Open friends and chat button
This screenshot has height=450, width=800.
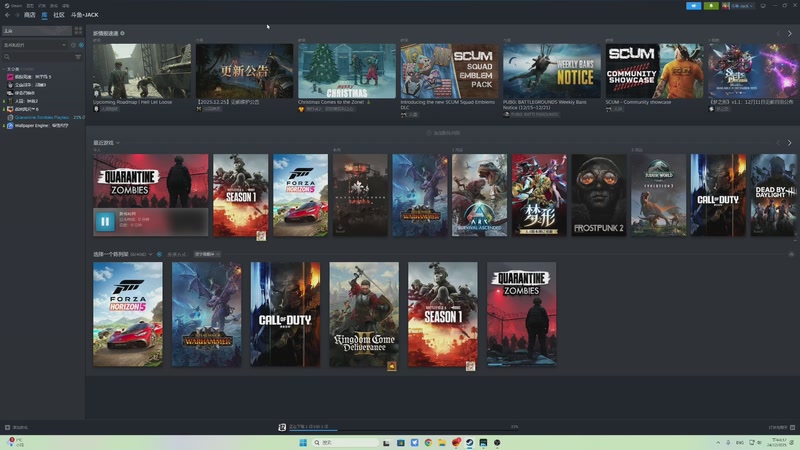781,428
